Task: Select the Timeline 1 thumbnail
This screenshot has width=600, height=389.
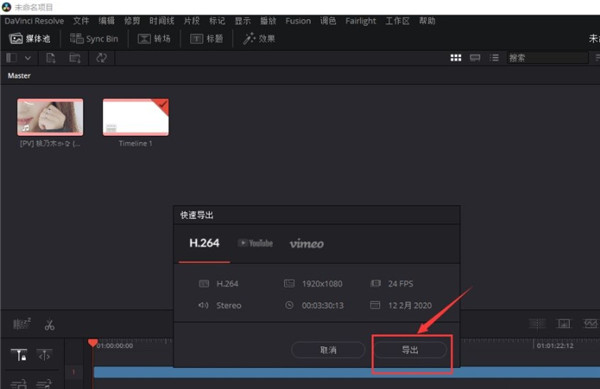Action: [136, 117]
